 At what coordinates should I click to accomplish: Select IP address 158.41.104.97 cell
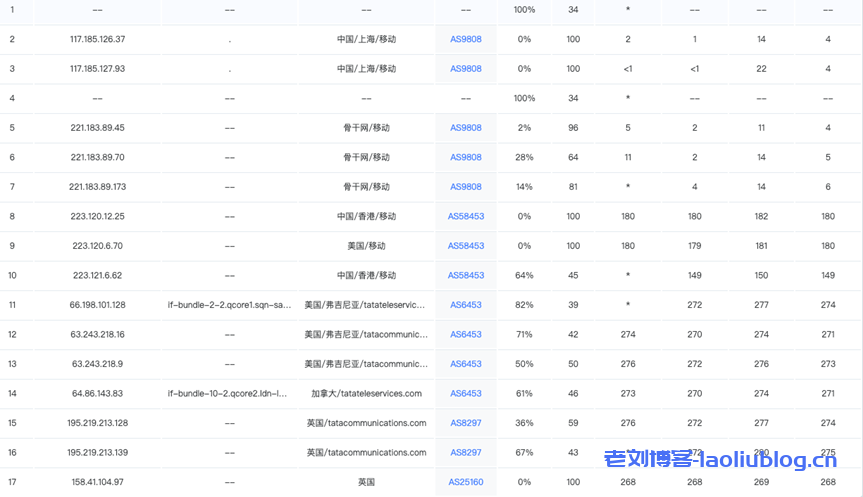97,482
